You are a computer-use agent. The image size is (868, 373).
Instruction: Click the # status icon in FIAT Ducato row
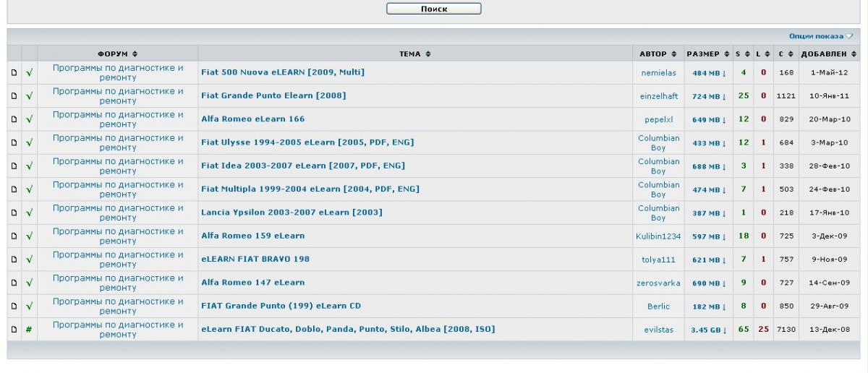[x=30, y=330]
